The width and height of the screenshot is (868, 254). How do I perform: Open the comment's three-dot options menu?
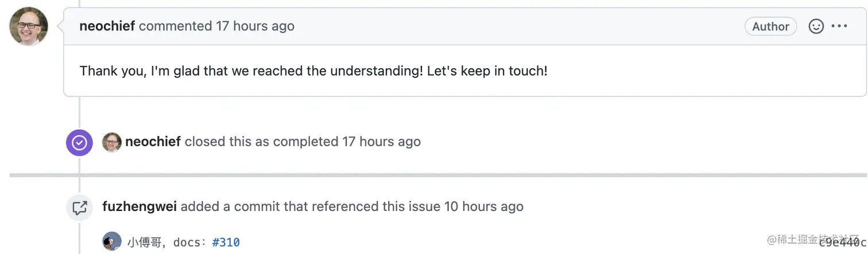point(839,26)
